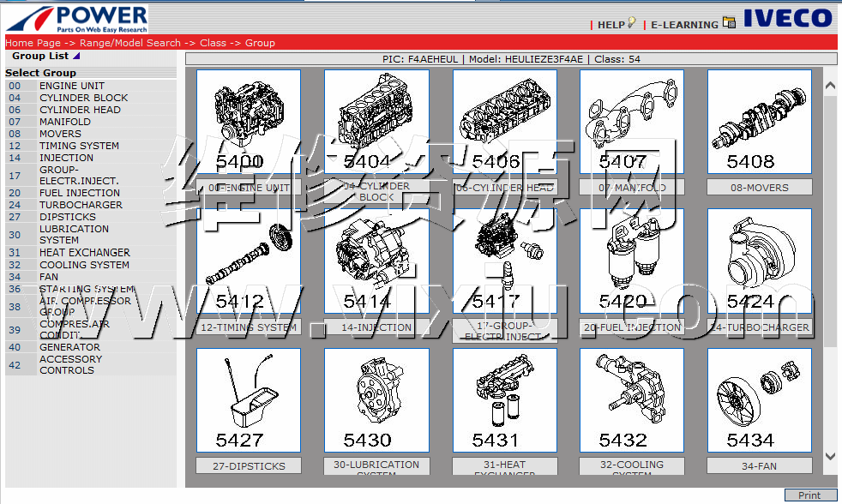This screenshot has width=842, height=504.
Task: Choose COOLING SYSTEM from the group list
Action: tap(84, 265)
